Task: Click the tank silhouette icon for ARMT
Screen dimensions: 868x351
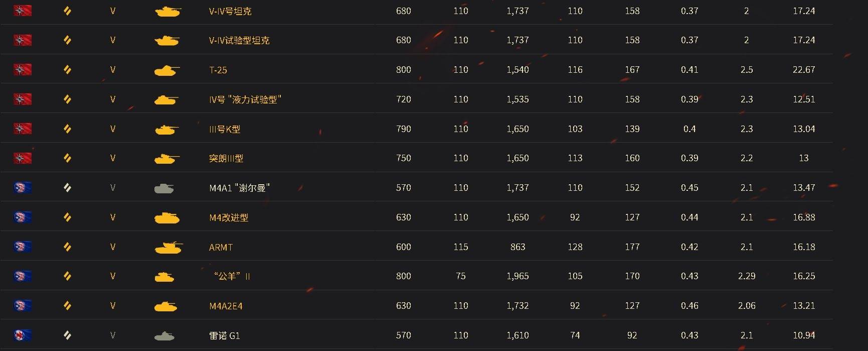Action: 168,247
